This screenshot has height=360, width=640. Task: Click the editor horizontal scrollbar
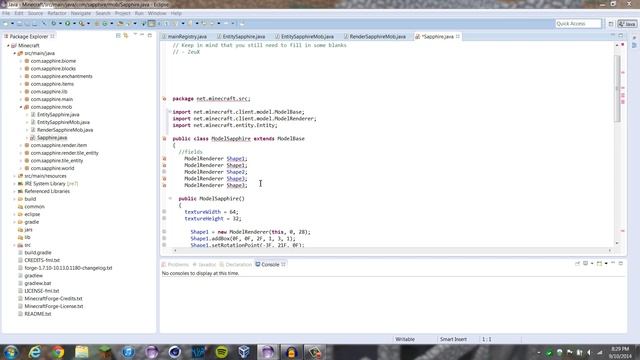click(x=392, y=250)
